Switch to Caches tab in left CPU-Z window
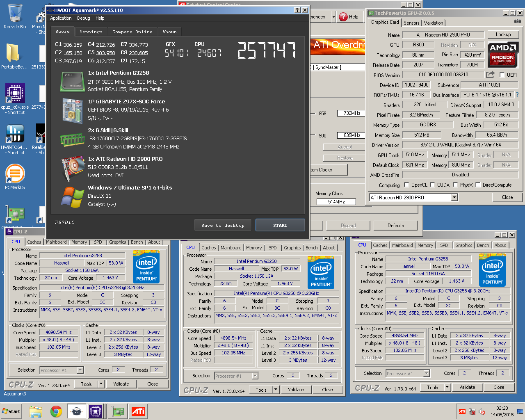Viewport: 525px width, 420px height. pos(34,242)
